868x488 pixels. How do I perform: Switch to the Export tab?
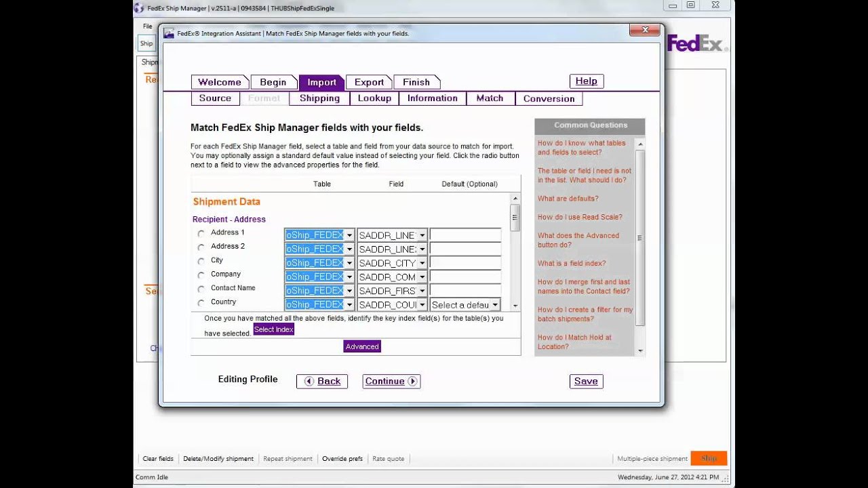[x=369, y=82]
